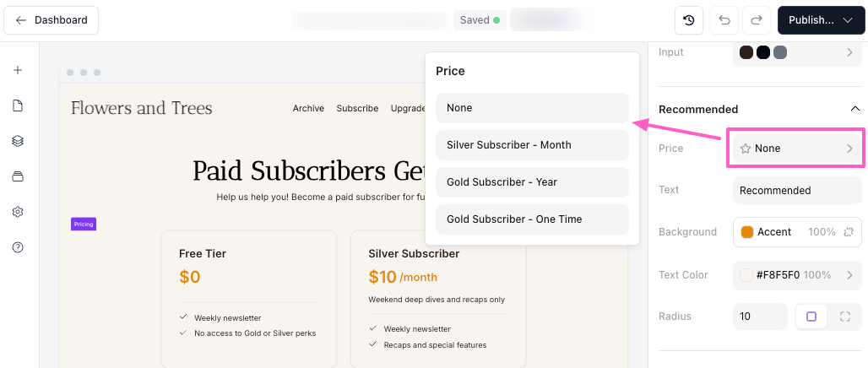Open the Recommended Price selector
The height and width of the screenshot is (368, 868).
[796, 149]
